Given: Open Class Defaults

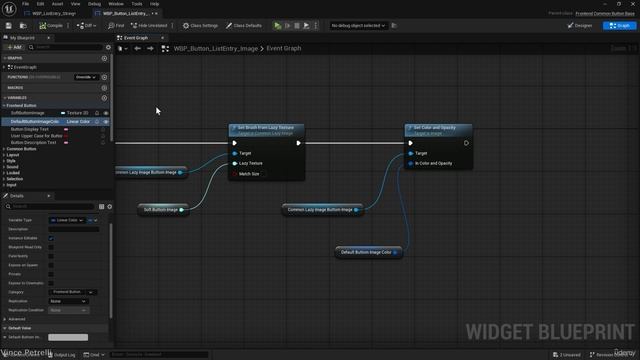Looking at the screenshot, I should (244, 26).
